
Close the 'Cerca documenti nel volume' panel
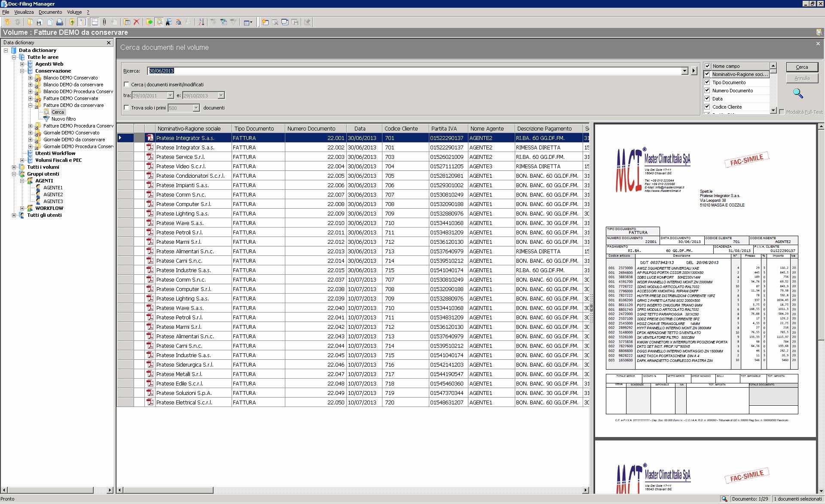tap(818, 43)
